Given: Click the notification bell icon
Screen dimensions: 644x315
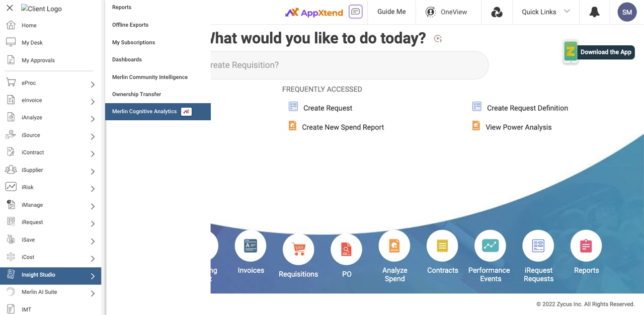Looking at the screenshot, I should point(594,12).
